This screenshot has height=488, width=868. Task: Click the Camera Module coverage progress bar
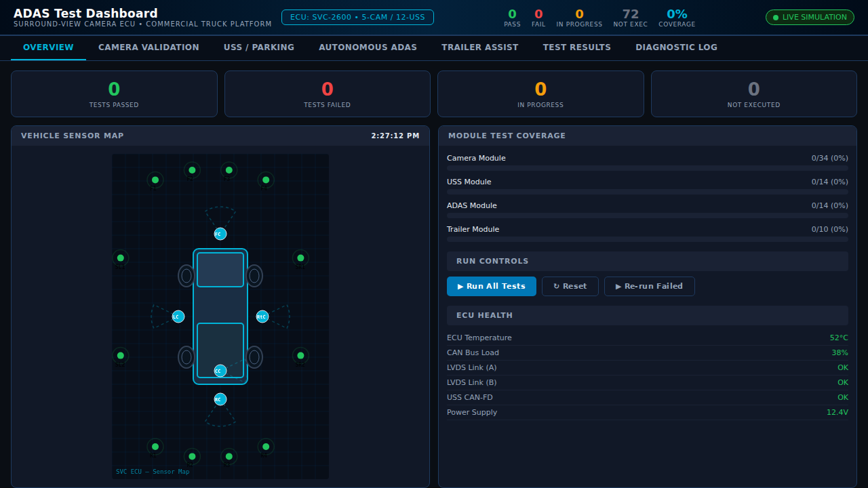(647, 167)
